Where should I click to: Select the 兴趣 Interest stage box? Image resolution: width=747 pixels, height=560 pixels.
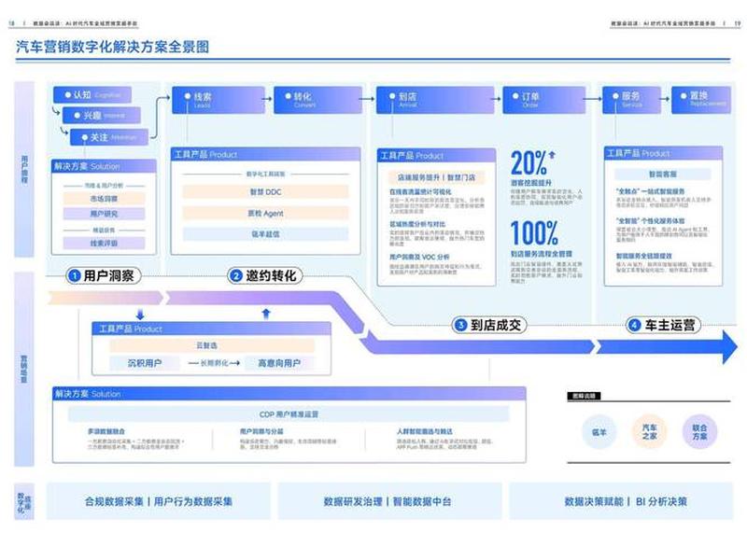pyautogui.click(x=102, y=115)
